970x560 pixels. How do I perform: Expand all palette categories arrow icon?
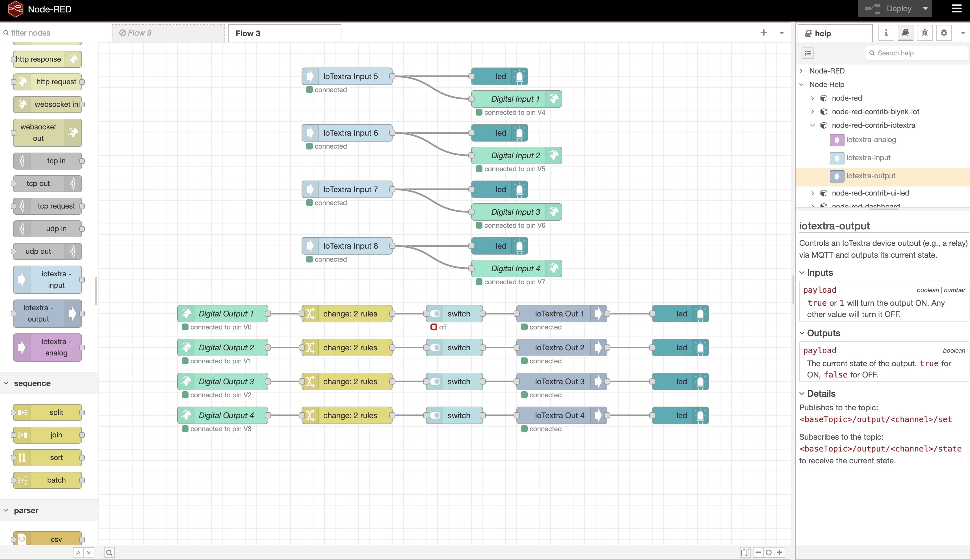(x=88, y=553)
